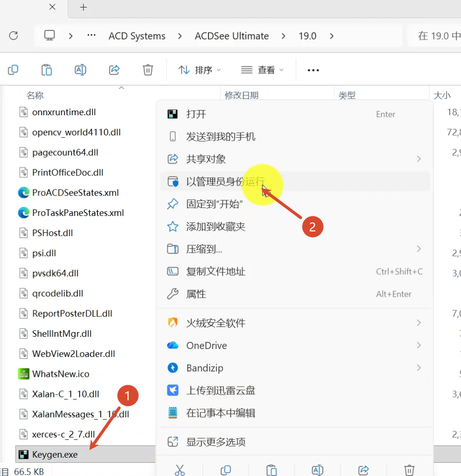Choose 显示更多选项 menu entry
The width and height of the screenshot is (461, 476).
coord(294,442)
